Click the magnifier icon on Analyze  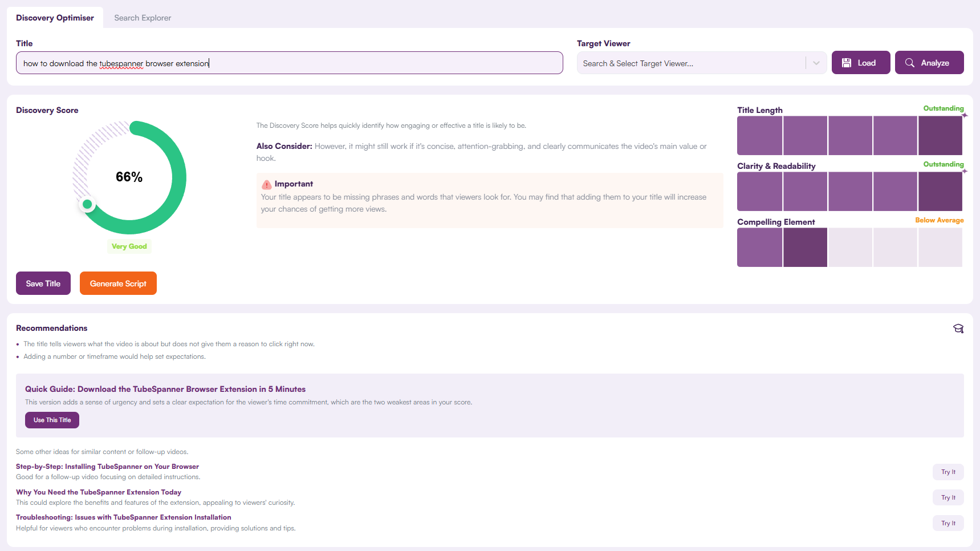(x=910, y=63)
